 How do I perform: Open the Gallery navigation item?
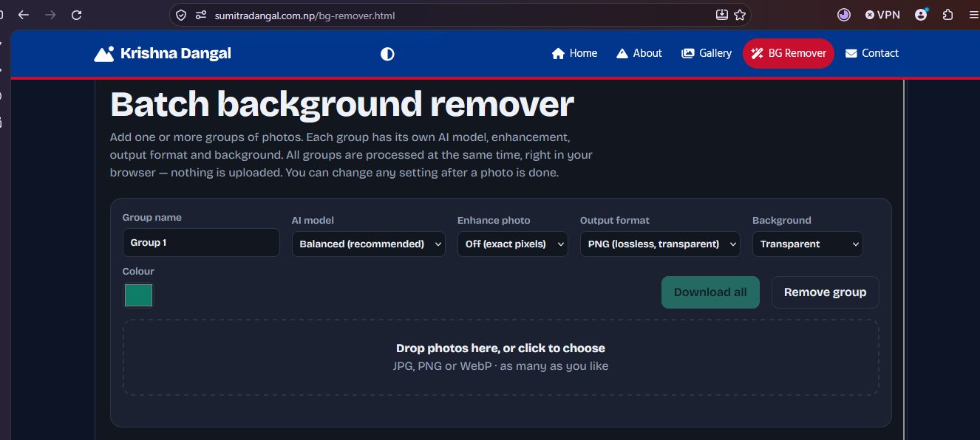pos(707,53)
